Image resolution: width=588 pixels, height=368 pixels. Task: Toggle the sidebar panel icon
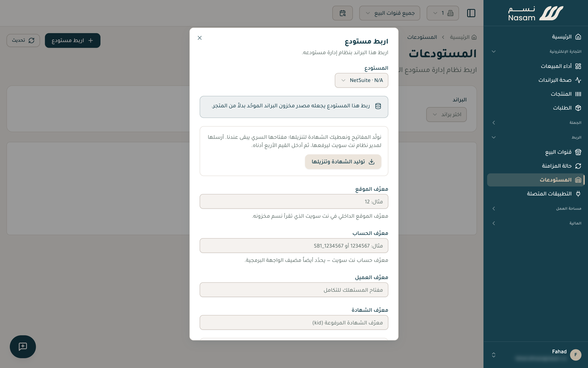point(471,13)
